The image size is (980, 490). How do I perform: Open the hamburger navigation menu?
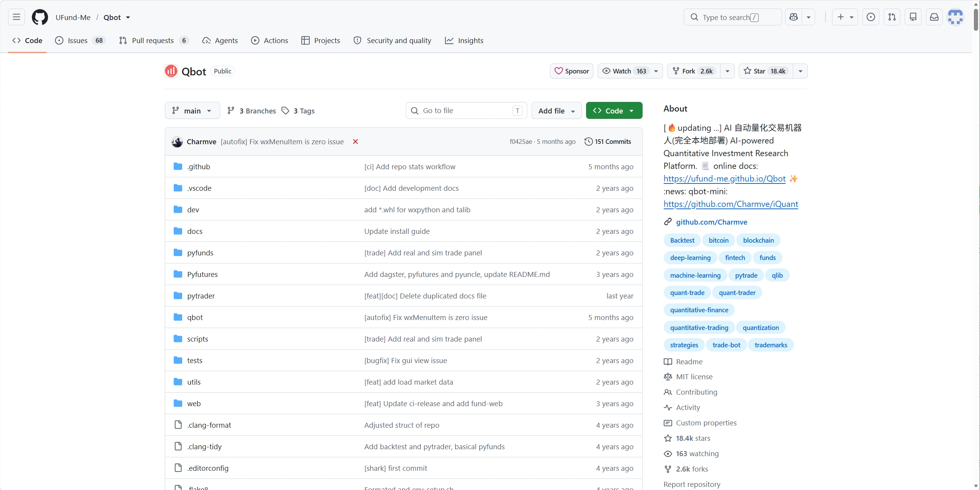17,17
